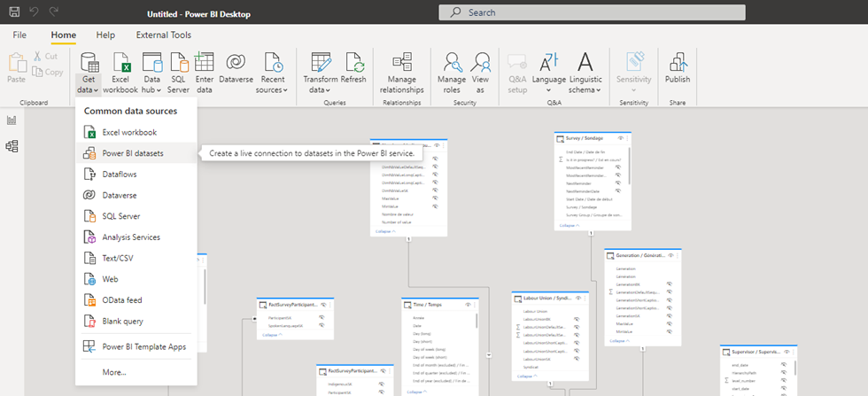Viewport: 868px width, 396px height.
Task: Click Survey / Sondage table scrollbar
Action: click(x=629, y=167)
